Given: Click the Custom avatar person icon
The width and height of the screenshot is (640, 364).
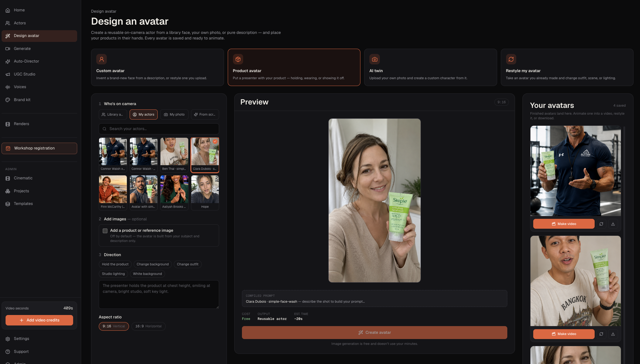Looking at the screenshot, I should [x=102, y=59].
